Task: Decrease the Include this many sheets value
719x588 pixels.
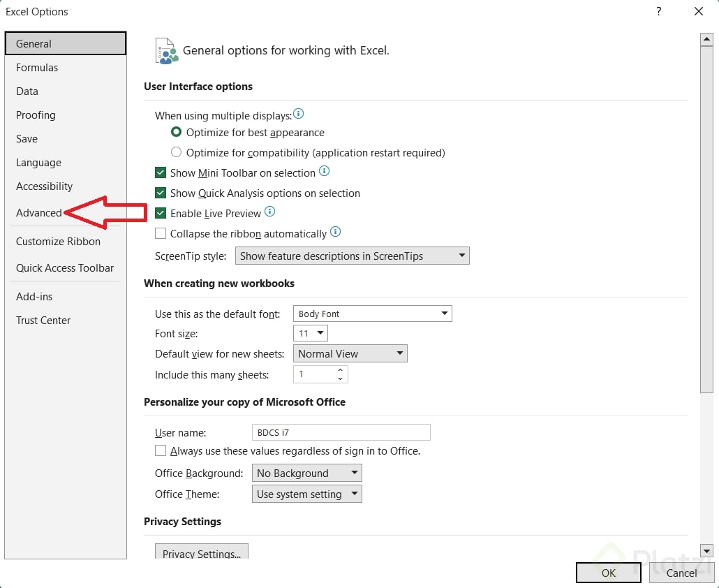Action: (x=340, y=378)
